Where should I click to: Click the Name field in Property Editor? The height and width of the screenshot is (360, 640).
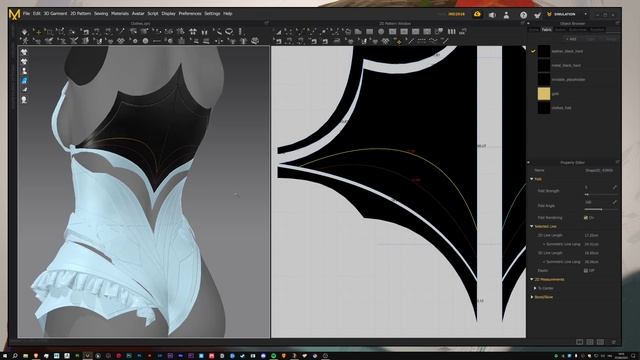point(599,170)
